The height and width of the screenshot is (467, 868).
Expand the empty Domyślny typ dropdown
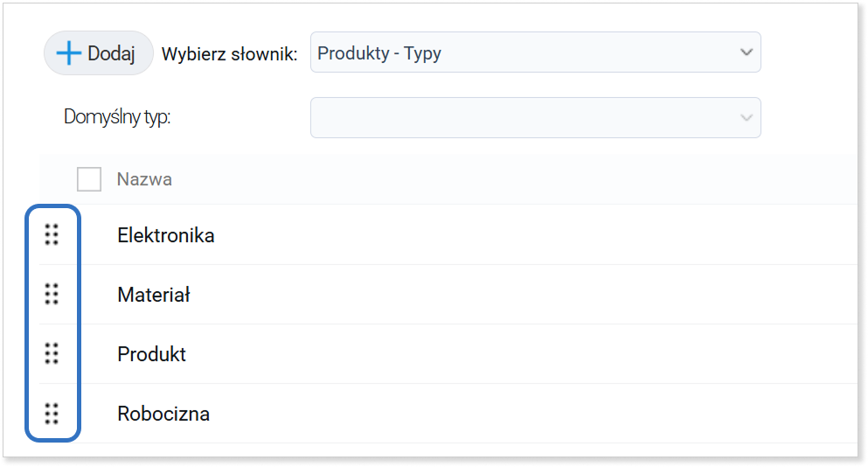coord(535,117)
